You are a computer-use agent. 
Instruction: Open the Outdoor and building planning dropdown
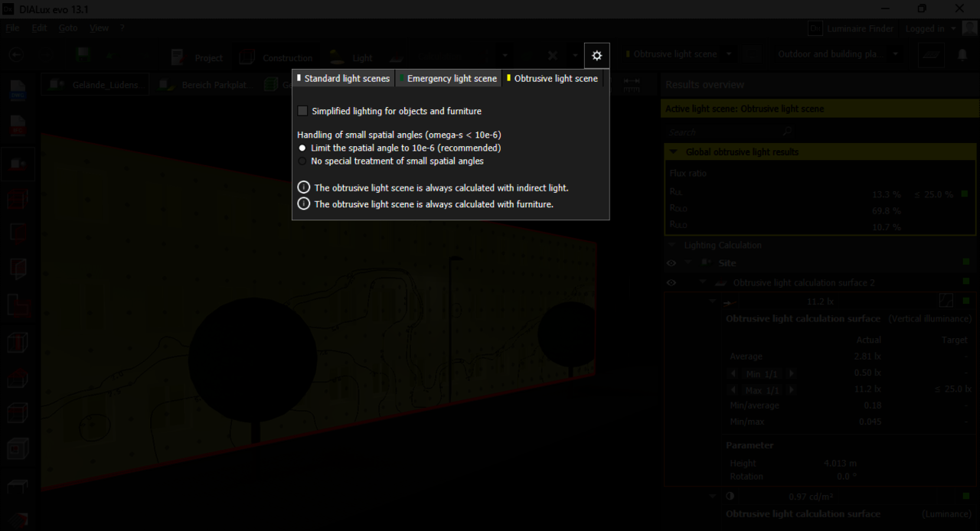[896, 54]
